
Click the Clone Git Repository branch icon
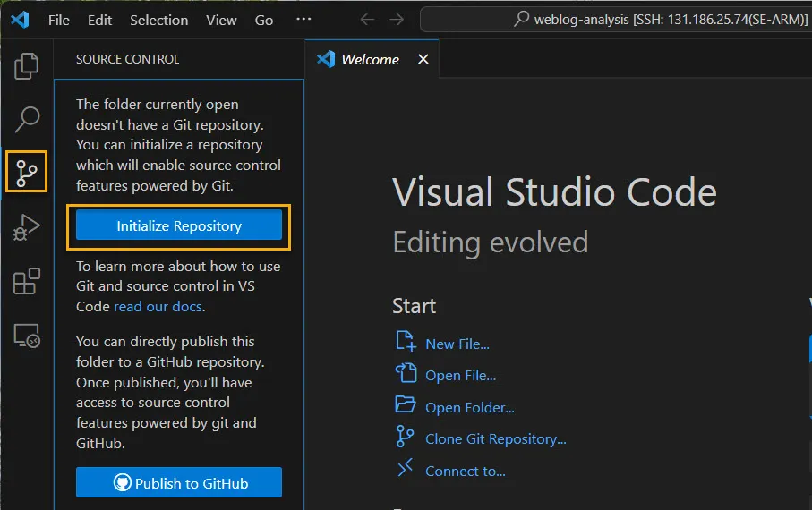(x=405, y=437)
